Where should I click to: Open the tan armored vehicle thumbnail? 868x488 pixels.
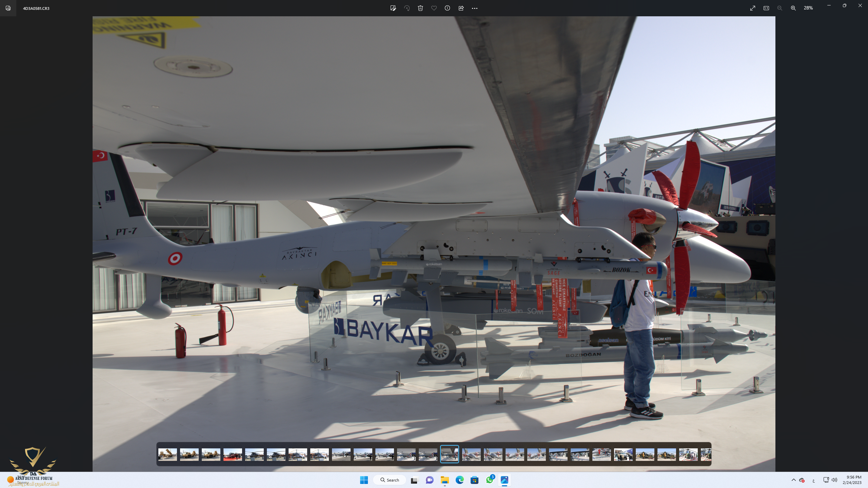click(623, 454)
